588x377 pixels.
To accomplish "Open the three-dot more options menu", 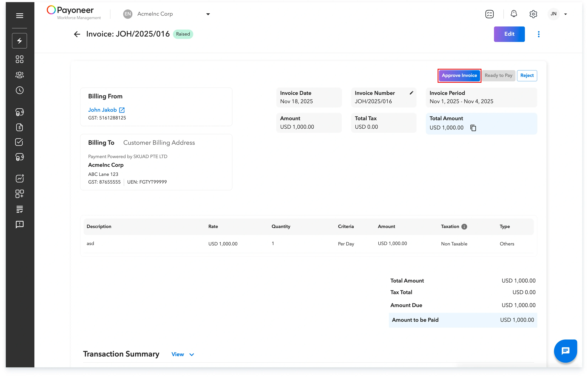I will click(538, 34).
